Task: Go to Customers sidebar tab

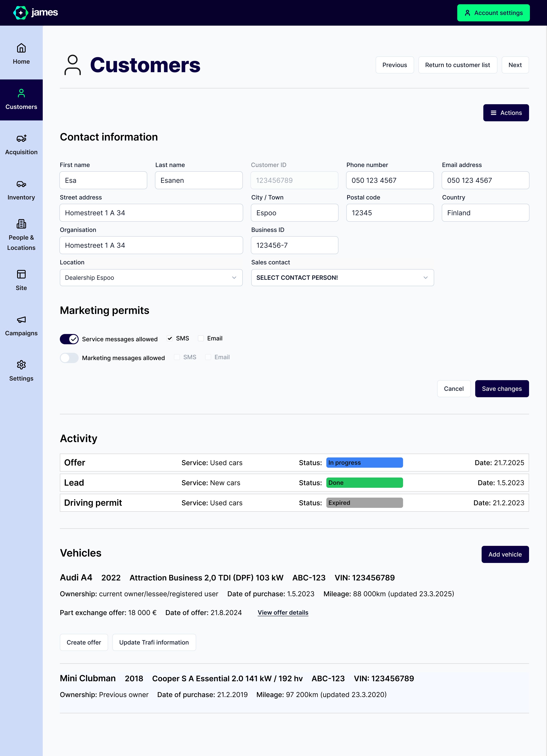Action: (21, 100)
